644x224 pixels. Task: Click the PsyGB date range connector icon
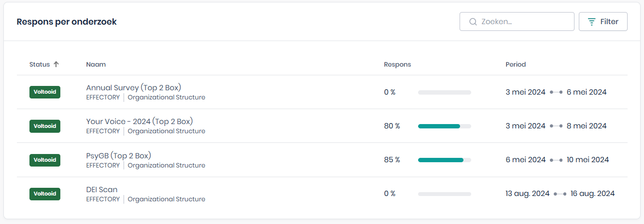coord(556,160)
